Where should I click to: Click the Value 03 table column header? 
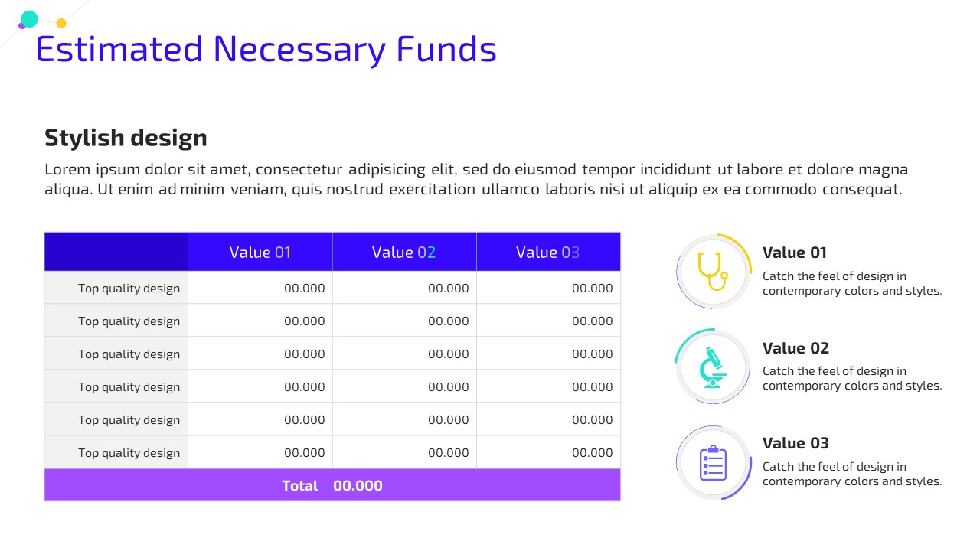pyautogui.click(x=548, y=252)
